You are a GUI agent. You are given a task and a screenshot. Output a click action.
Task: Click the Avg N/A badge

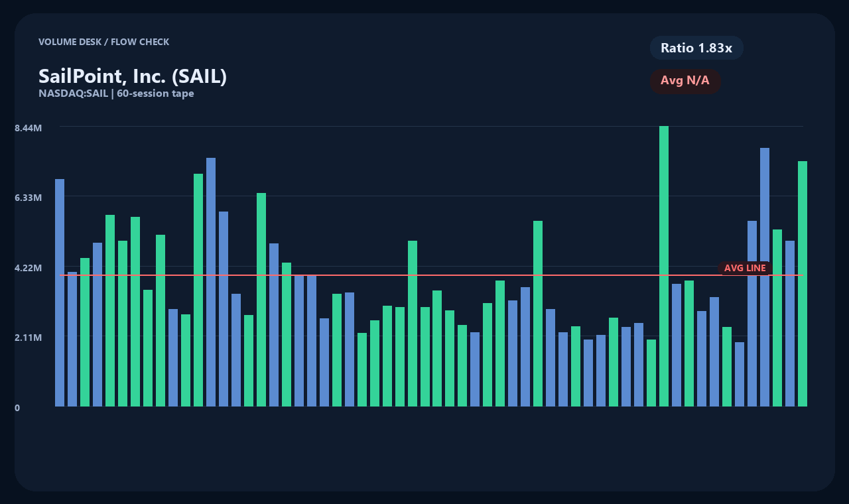coord(685,81)
